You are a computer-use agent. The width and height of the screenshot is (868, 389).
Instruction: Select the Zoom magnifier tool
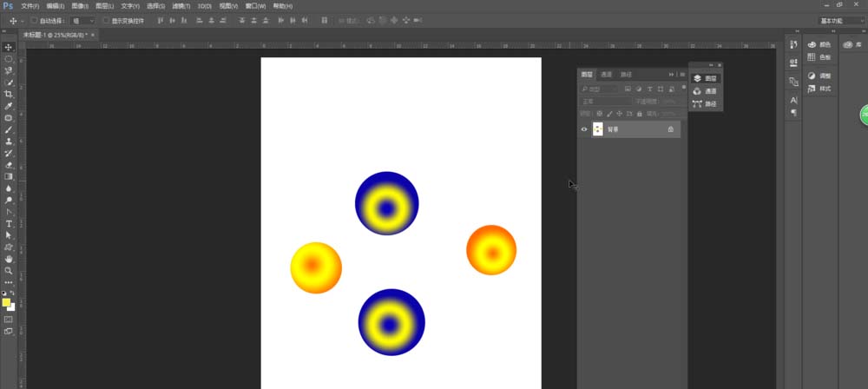pos(9,270)
